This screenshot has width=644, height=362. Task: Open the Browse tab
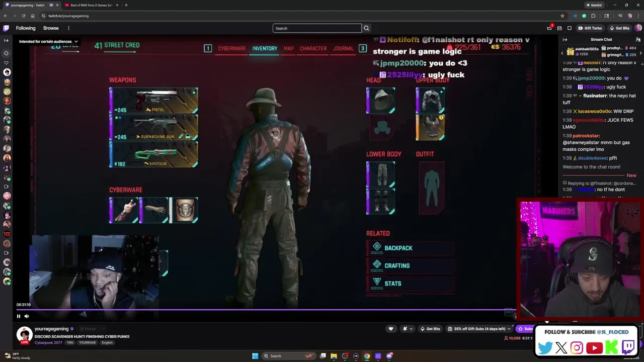[x=51, y=28]
